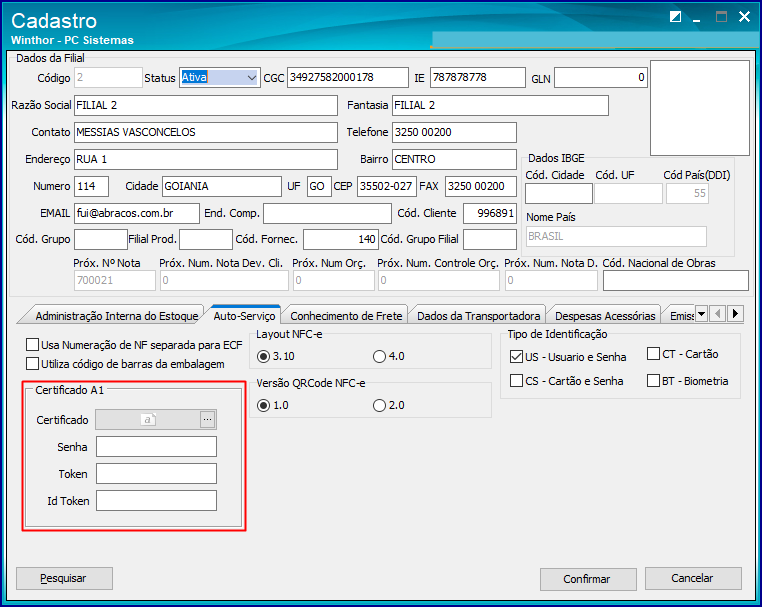Check Utiliza código de barras da embalagem

point(33,364)
